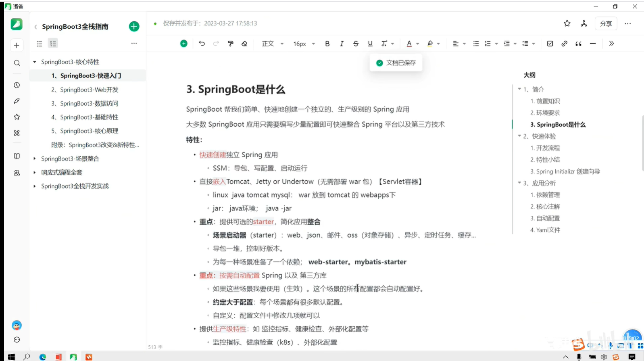
Task: Open Windows Start menu
Action: click(x=11, y=357)
